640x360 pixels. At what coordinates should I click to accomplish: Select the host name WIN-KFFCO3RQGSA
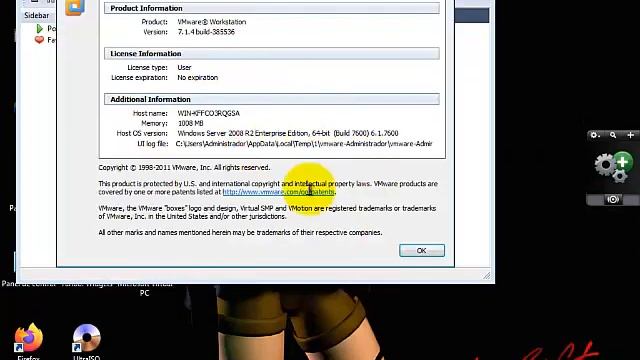click(x=209, y=113)
